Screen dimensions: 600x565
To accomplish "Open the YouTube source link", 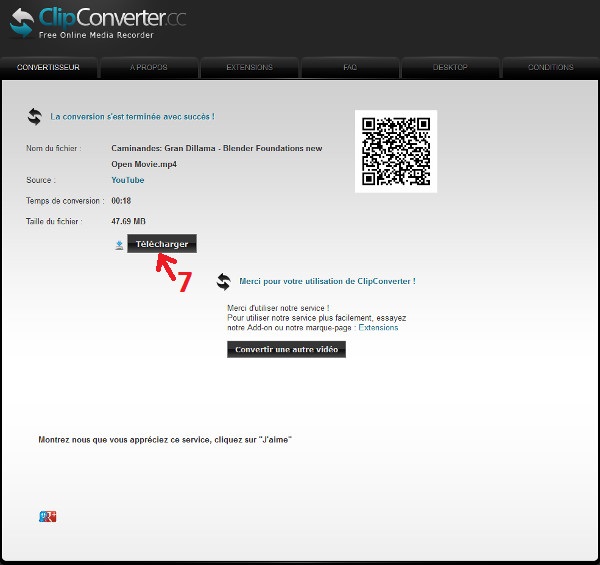I will point(127,180).
